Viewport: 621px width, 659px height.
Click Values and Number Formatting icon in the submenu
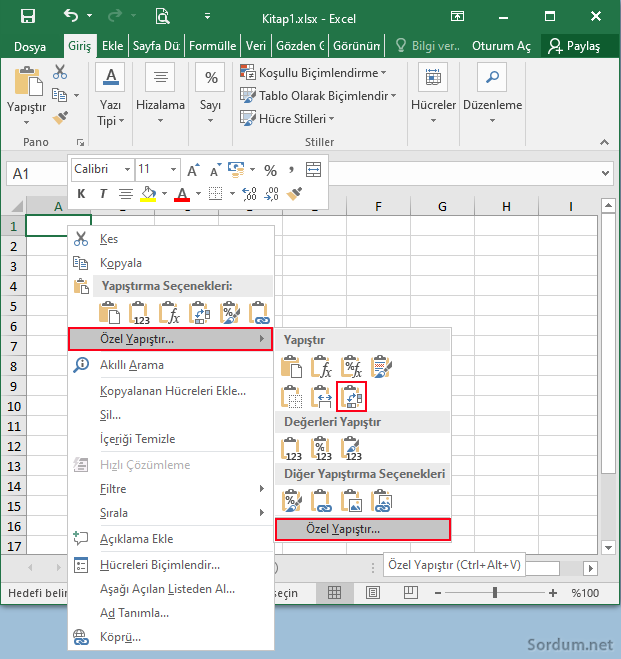(x=321, y=448)
